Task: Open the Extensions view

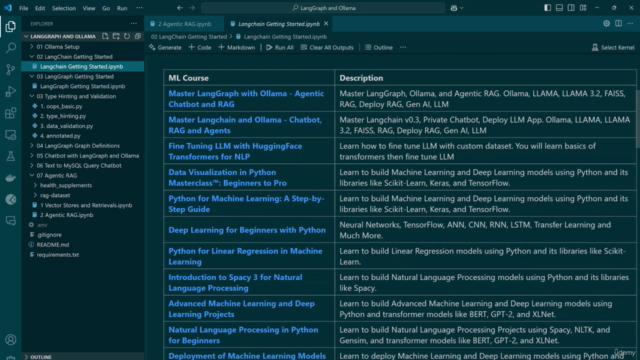Action: point(11,113)
